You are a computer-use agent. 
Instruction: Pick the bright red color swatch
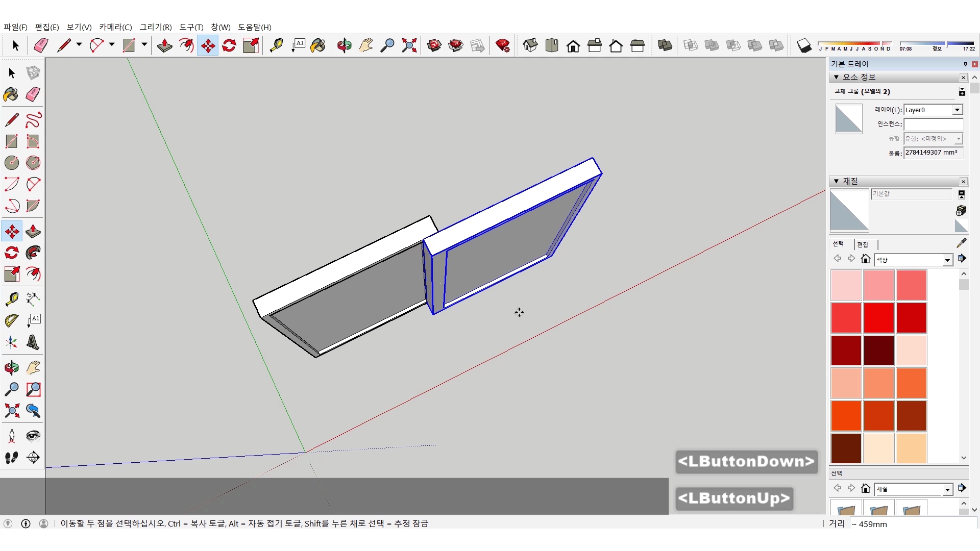coord(878,317)
